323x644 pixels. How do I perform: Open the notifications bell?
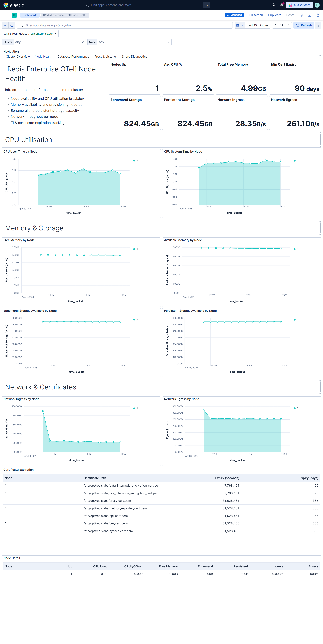tap(282, 5)
